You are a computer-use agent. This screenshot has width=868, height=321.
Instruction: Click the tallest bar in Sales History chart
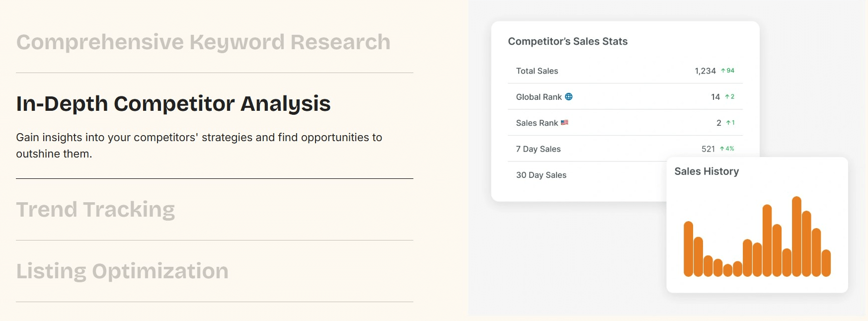(x=796, y=236)
